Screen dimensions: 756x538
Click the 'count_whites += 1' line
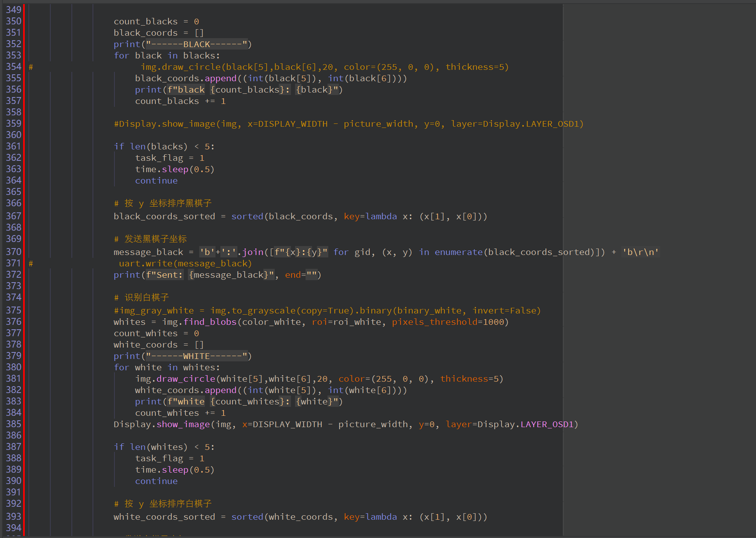coord(180,413)
